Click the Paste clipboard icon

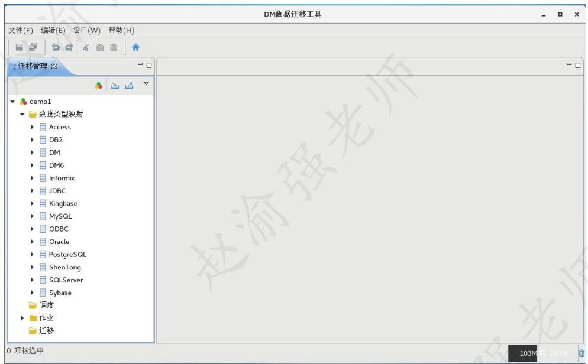[113, 47]
